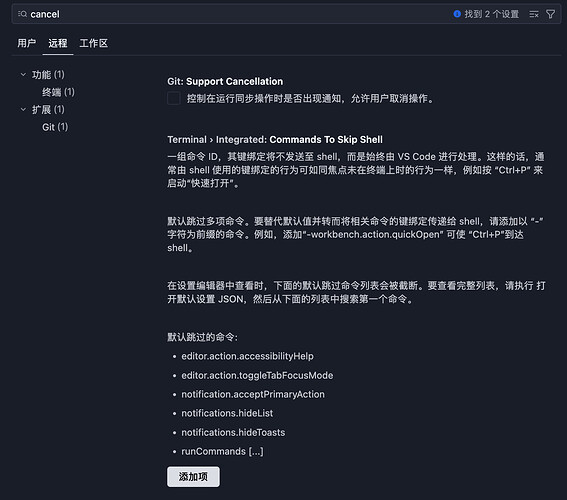Click the 默认跳过的命令 heading

pyautogui.click(x=202, y=337)
